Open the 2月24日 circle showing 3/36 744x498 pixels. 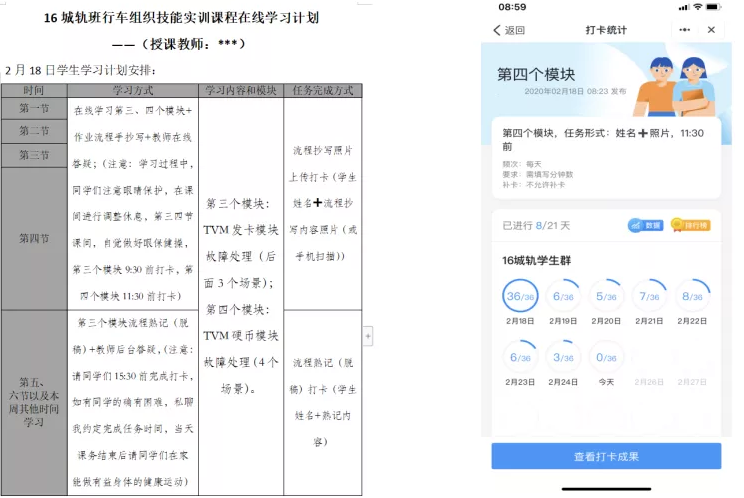[565, 357]
